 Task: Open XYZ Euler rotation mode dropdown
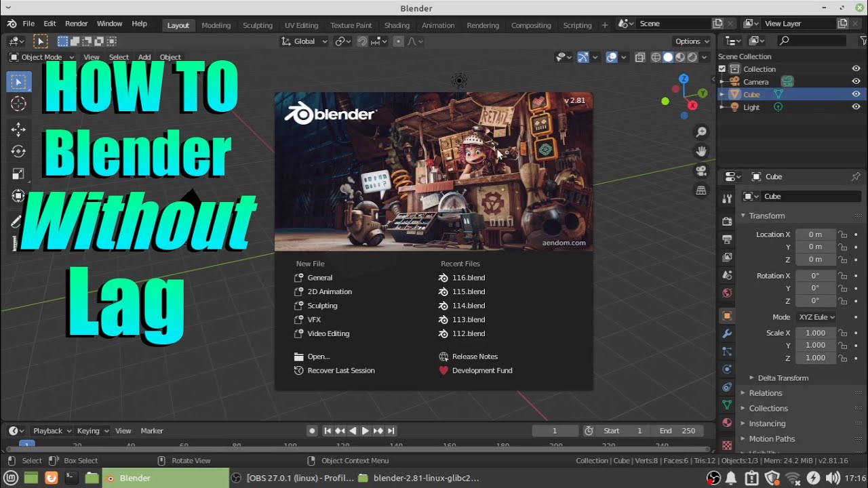tap(816, 317)
